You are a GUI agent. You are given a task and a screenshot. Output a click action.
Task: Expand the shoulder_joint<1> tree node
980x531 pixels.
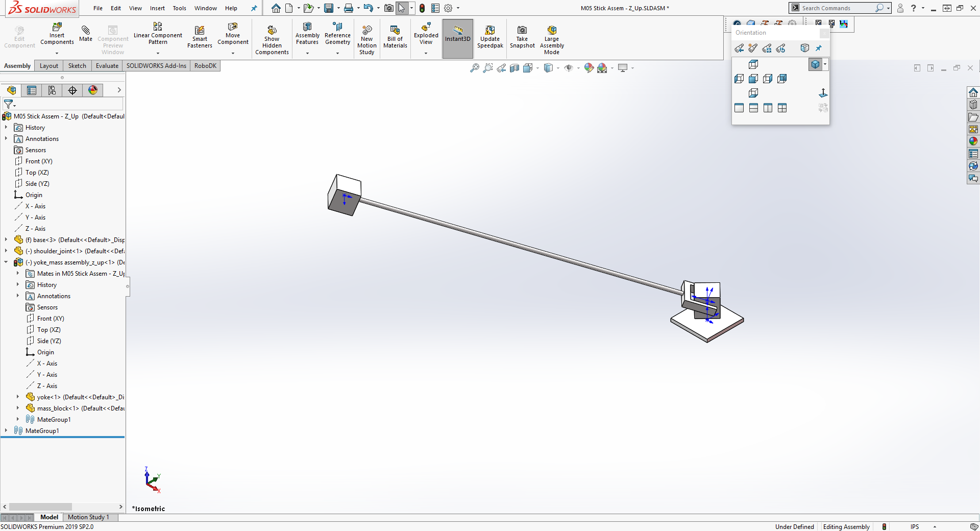(6, 251)
